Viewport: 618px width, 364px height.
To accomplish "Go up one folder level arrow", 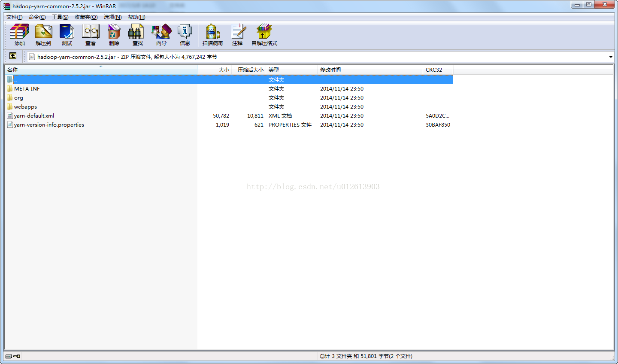I will point(13,56).
